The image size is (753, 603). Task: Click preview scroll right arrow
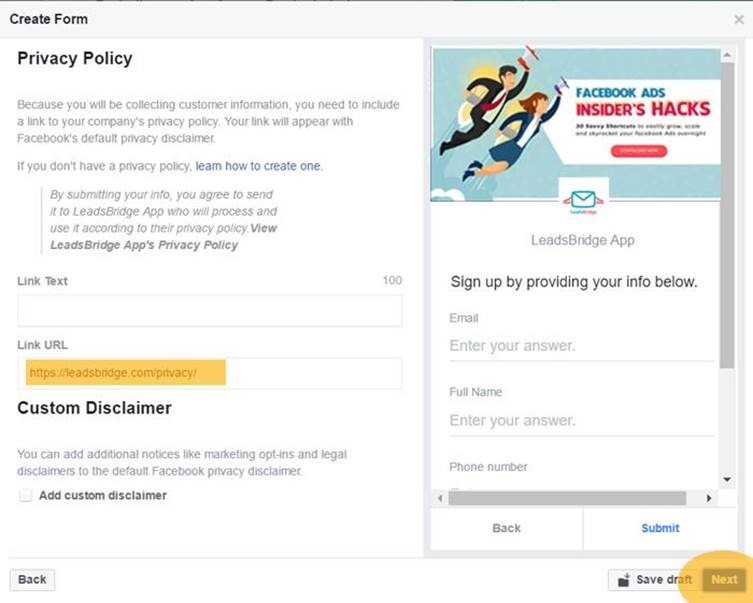pos(710,498)
